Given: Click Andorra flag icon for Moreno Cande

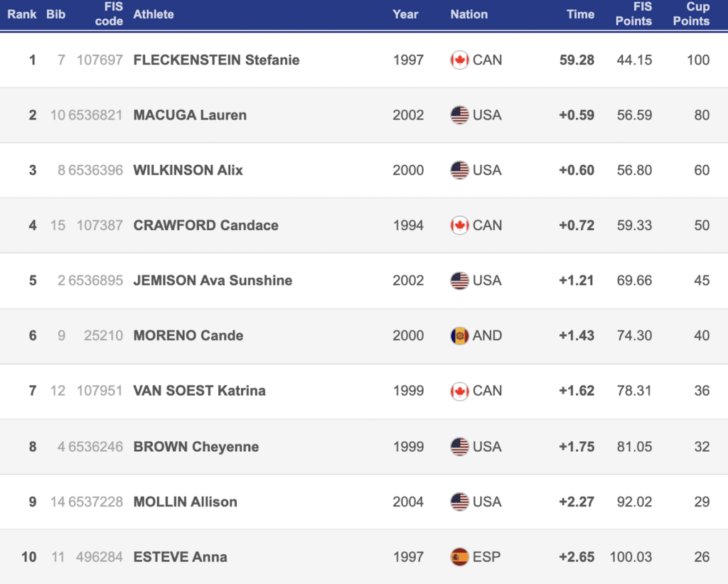Looking at the screenshot, I should click(459, 335).
